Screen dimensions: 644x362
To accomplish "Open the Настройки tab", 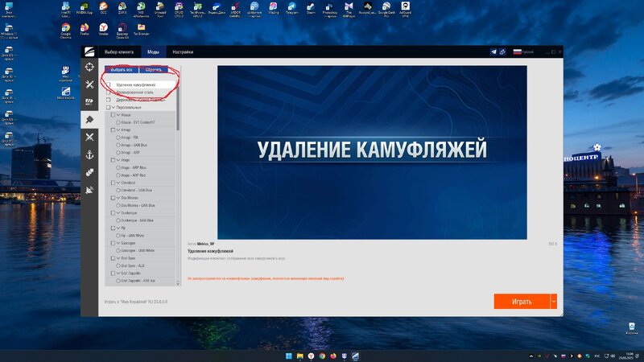I will coord(183,51).
